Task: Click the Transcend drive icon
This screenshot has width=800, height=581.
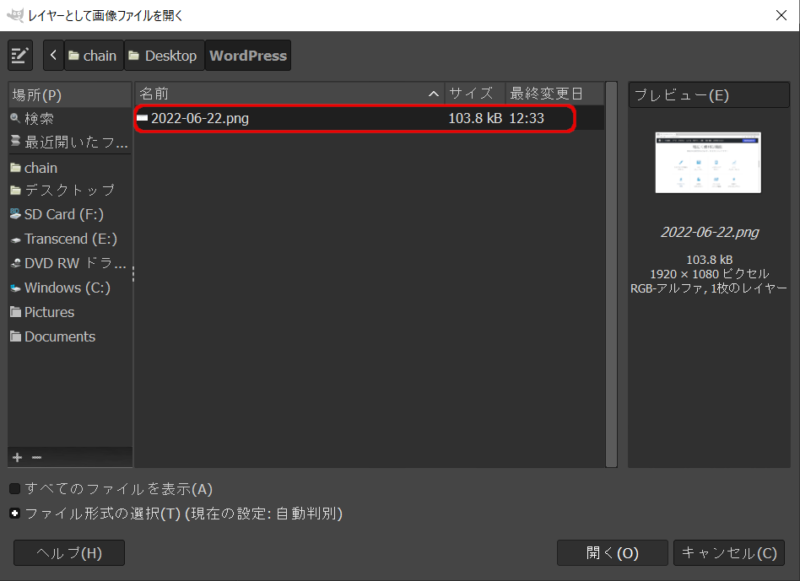Action: [15, 239]
